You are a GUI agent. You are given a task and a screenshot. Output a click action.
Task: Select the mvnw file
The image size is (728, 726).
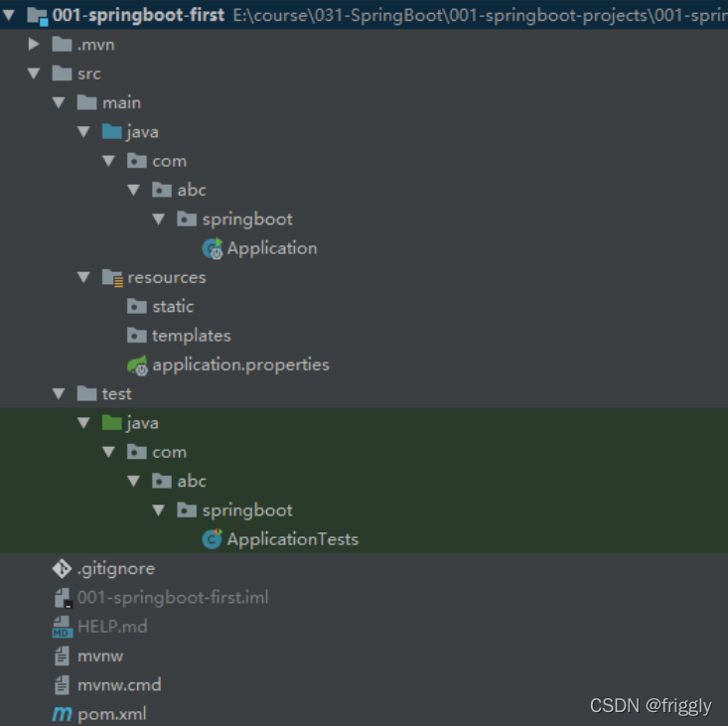pyautogui.click(x=88, y=655)
